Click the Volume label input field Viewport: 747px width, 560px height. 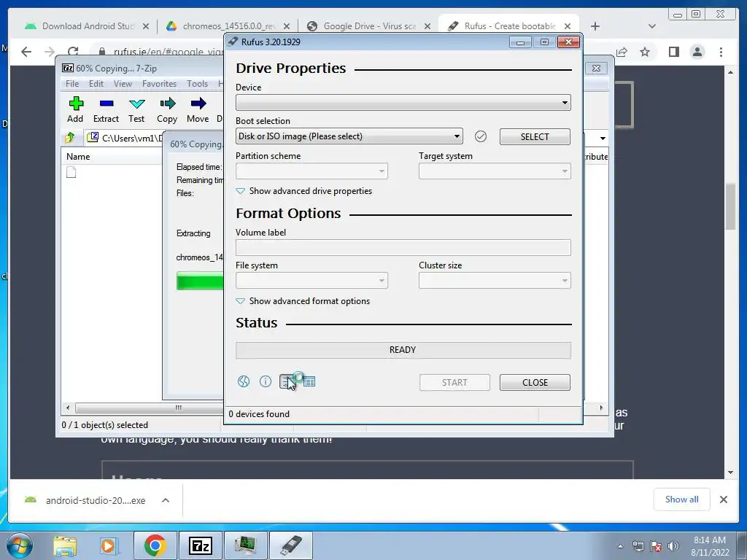coord(403,248)
